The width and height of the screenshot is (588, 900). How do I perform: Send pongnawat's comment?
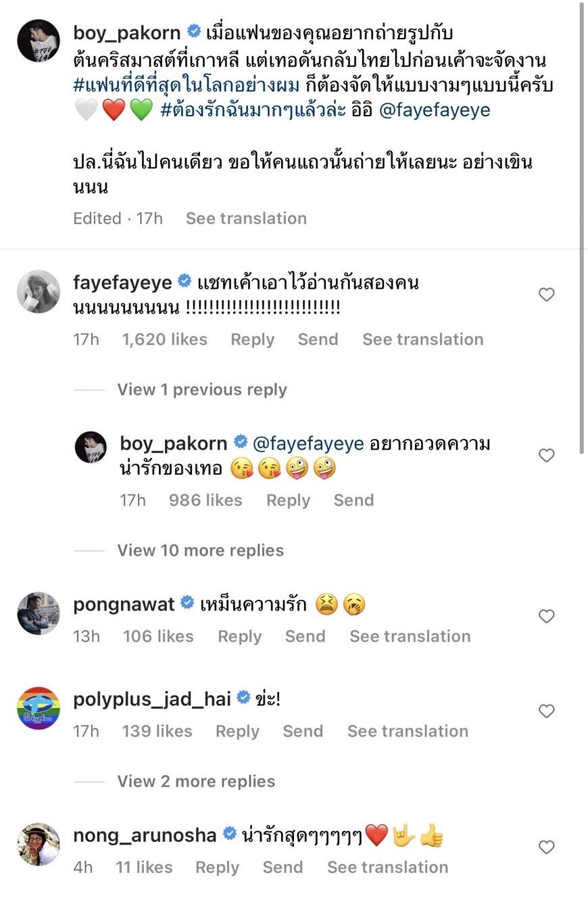coord(305,636)
